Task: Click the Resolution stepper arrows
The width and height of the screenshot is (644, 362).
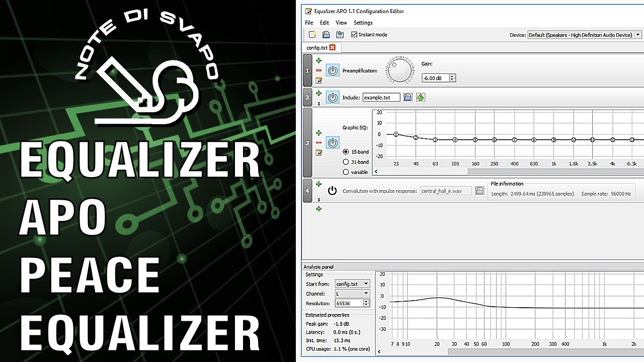Action: click(x=366, y=303)
